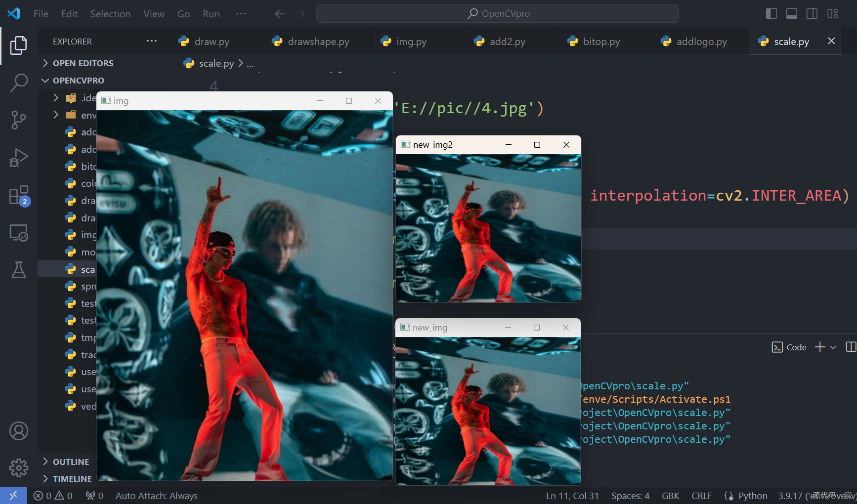Switch to the draw.py tab
The width and height of the screenshot is (857, 504).
pos(215,42)
